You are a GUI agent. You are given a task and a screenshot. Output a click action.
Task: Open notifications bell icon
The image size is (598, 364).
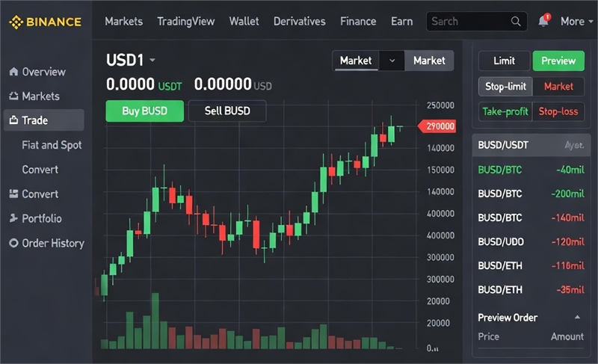[x=543, y=22]
